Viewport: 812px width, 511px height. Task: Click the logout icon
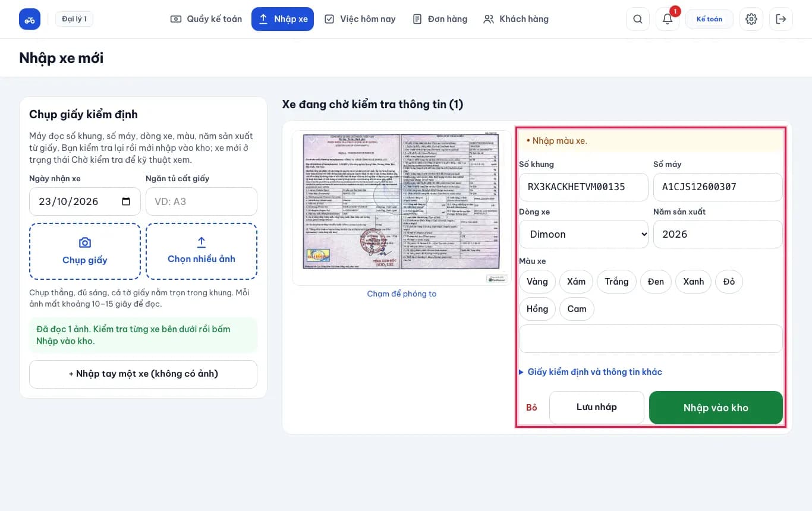pos(781,19)
